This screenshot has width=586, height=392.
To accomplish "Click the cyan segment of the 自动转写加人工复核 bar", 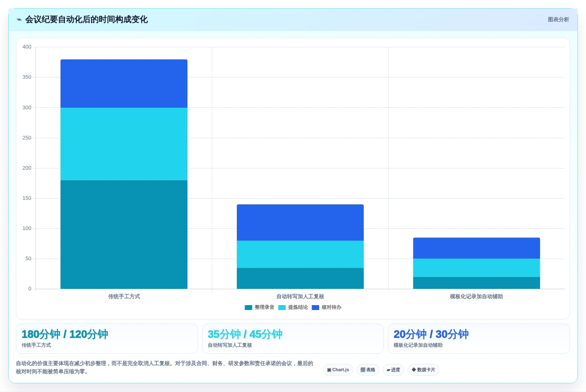I will (x=300, y=254).
